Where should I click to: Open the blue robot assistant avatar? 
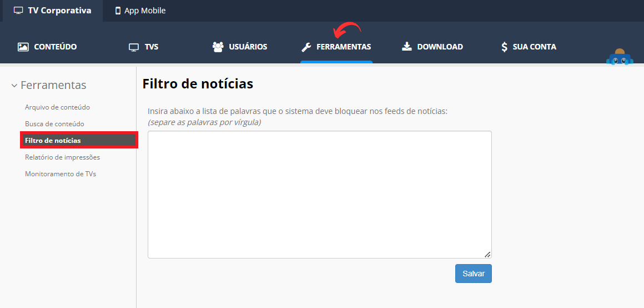coord(620,57)
